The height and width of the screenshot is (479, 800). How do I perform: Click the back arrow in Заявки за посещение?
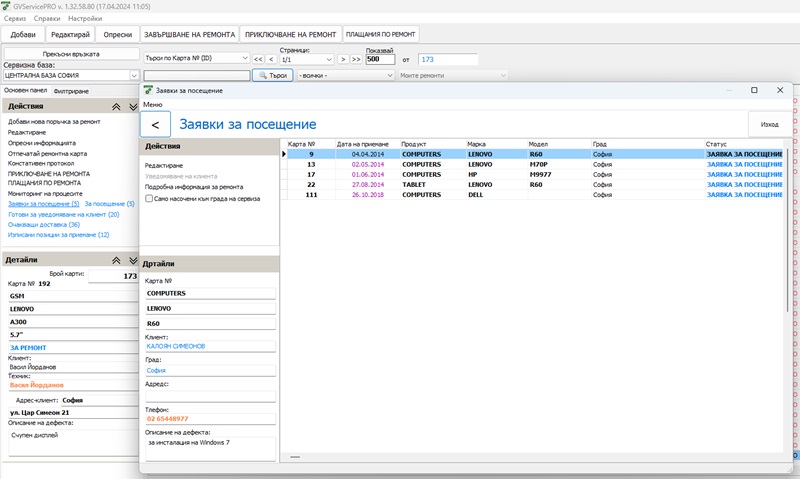pos(155,124)
